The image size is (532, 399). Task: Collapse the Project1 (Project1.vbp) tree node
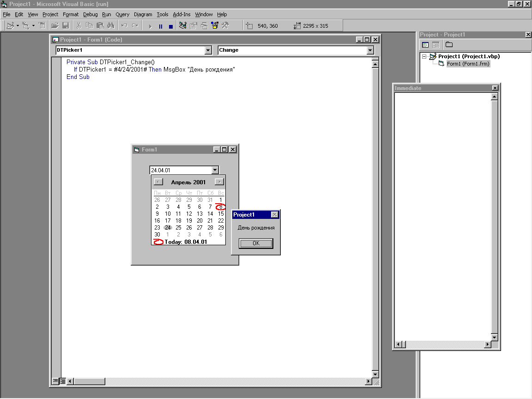pyautogui.click(x=424, y=57)
